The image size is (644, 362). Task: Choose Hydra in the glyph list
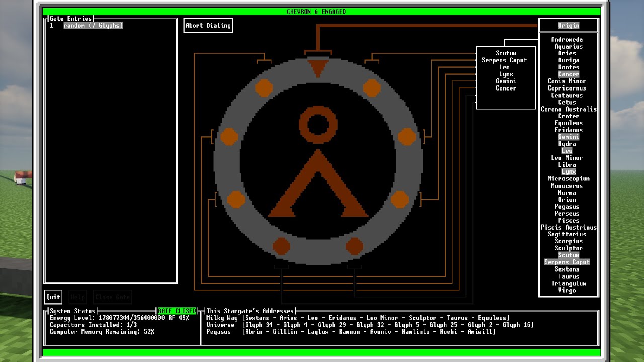click(x=567, y=144)
